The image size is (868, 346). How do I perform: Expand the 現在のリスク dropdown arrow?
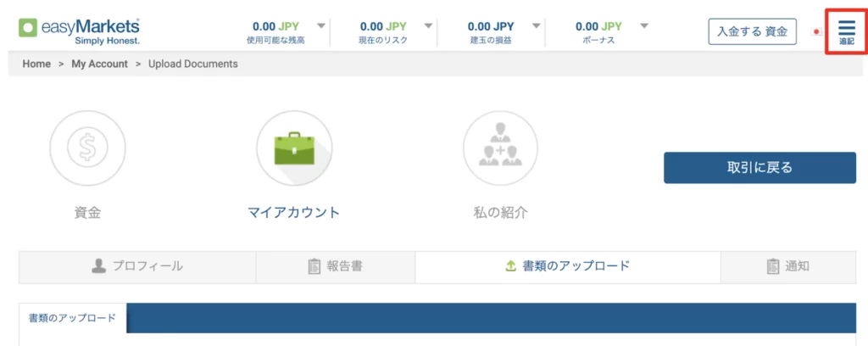pos(428,26)
